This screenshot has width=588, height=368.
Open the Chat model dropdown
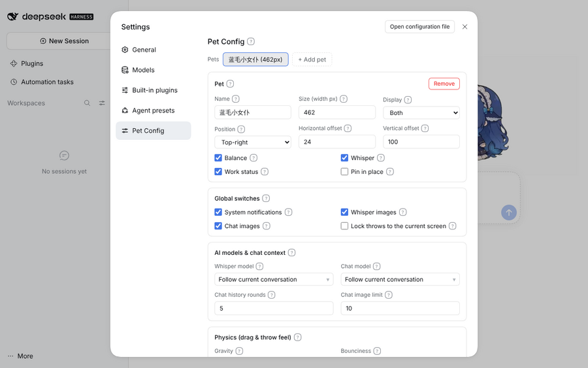tap(400, 280)
